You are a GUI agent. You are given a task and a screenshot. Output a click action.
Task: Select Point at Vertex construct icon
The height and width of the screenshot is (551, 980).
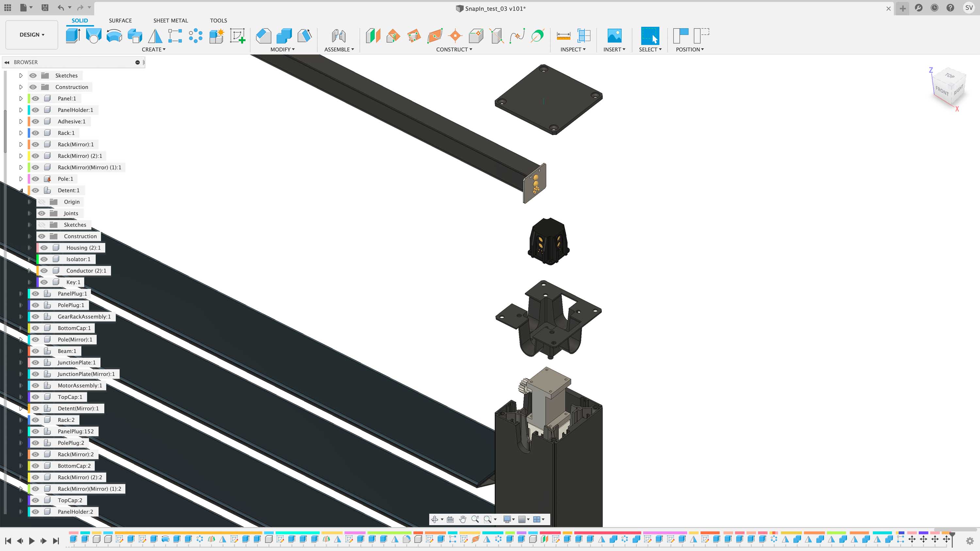pos(455,36)
